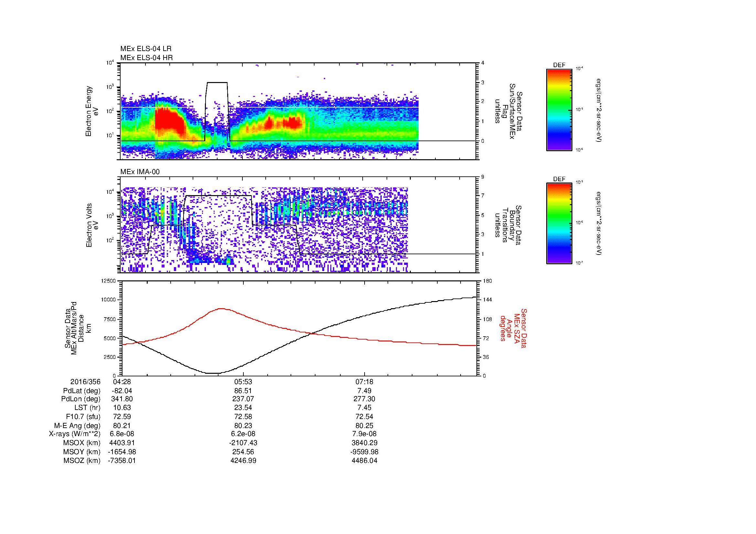756x534 pixels.
Task: Click the Boundary Transitions axis tick '7'
Action: (x=483, y=196)
